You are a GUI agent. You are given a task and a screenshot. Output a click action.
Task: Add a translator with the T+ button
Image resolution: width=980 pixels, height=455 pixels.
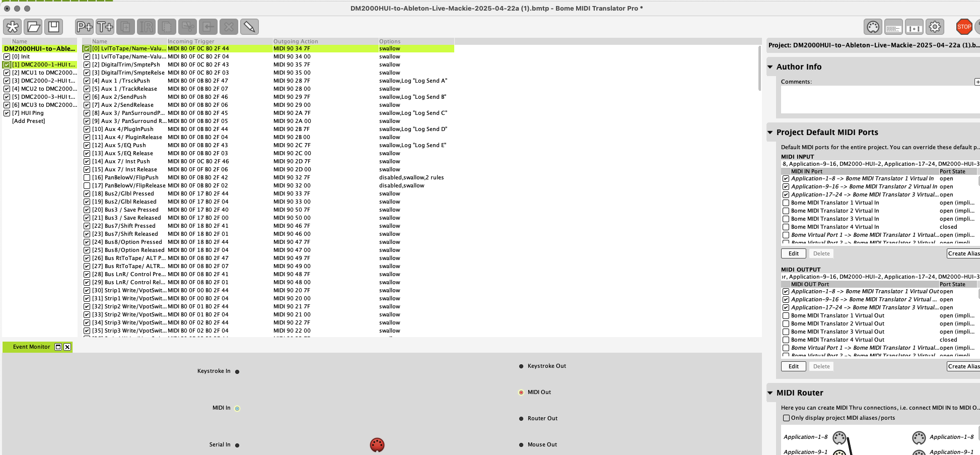(105, 27)
